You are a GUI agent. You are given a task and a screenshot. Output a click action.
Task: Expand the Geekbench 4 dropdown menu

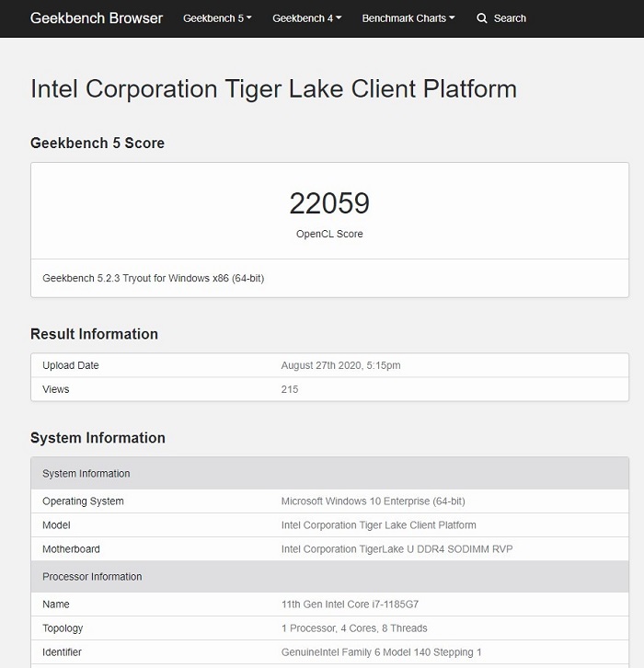pos(307,18)
